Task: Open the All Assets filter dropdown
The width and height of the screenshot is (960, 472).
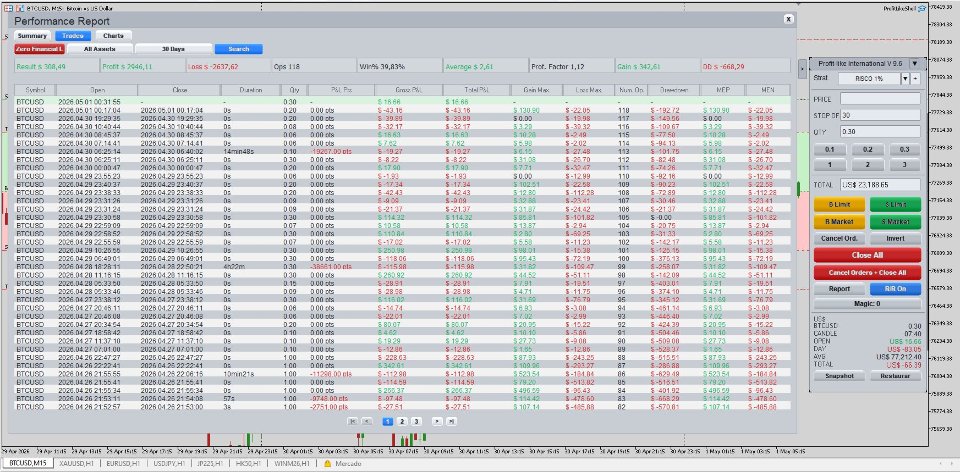Action: (x=100, y=49)
